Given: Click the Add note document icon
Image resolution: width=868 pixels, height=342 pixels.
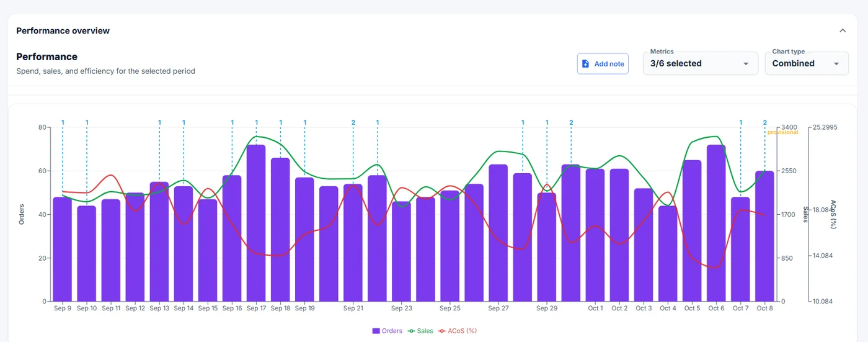Looking at the screenshot, I should coord(586,64).
